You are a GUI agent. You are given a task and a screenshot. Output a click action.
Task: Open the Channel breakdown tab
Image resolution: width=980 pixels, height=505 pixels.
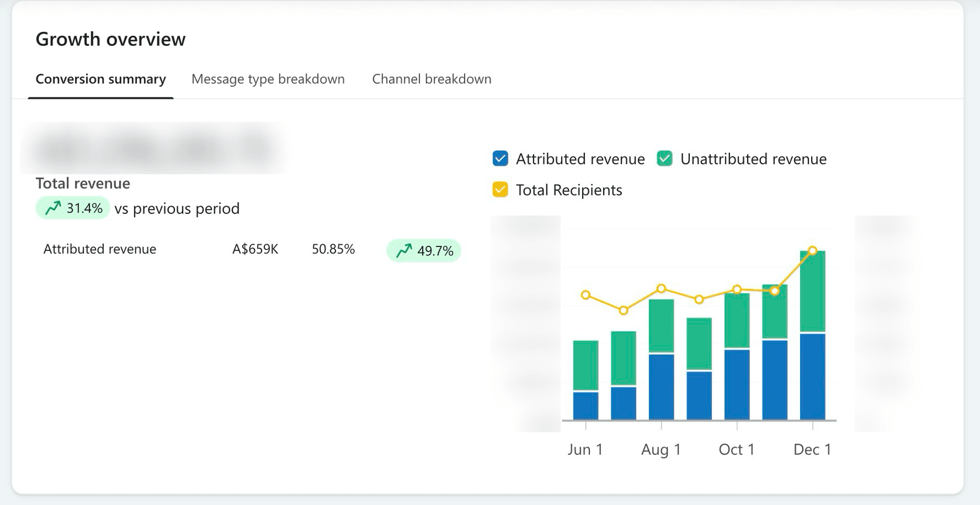tap(432, 79)
